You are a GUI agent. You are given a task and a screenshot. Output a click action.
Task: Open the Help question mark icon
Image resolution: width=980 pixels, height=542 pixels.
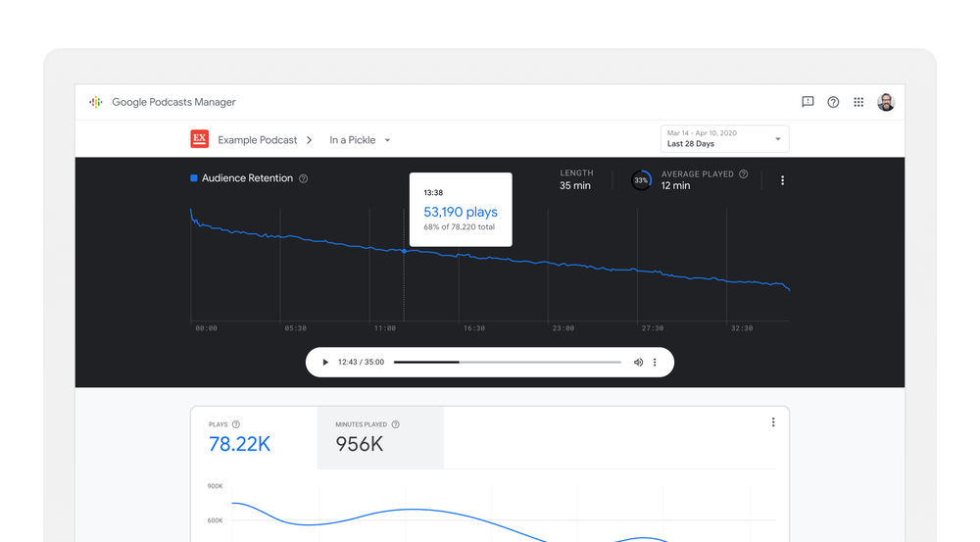pos(833,102)
